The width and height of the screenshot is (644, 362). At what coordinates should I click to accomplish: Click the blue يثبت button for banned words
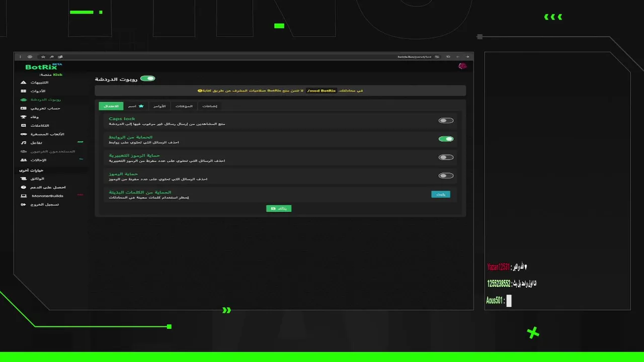tap(441, 194)
